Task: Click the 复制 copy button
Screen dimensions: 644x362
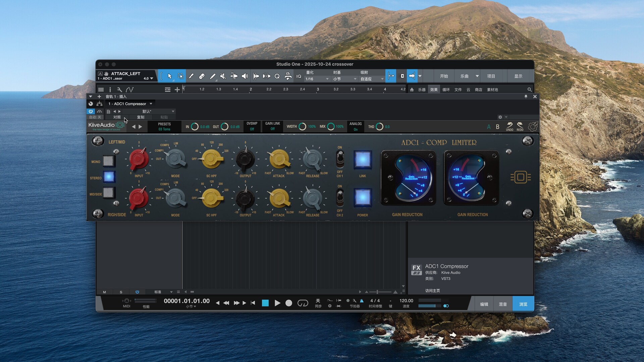Action: [141, 117]
